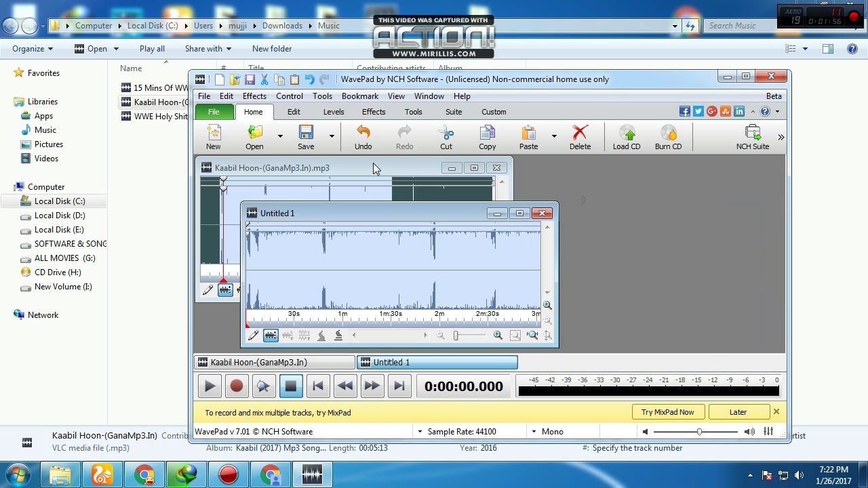This screenshot has height=488, width=868.
Task: Toggle the Explorer preview pane button
Action: [x=828, y=49]
